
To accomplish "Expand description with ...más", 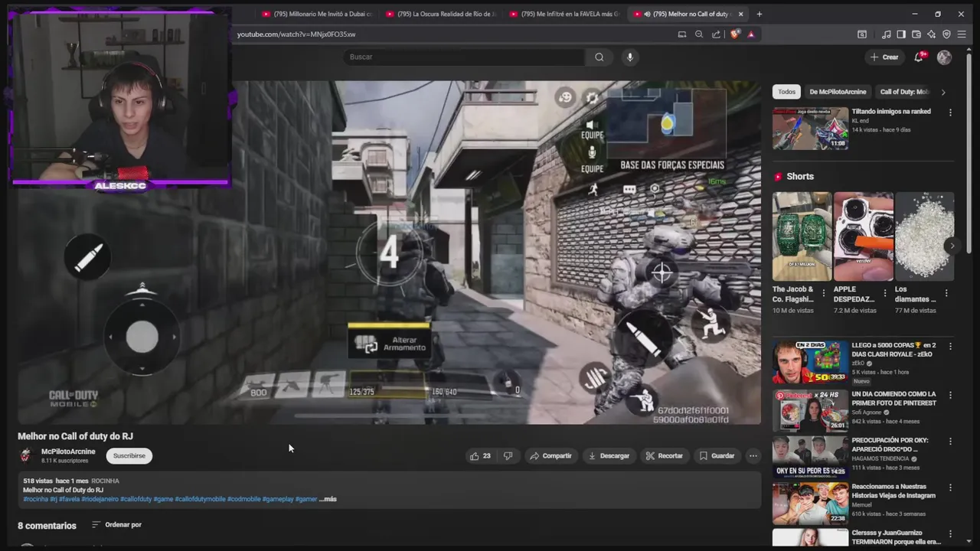I will pos(328,499).
